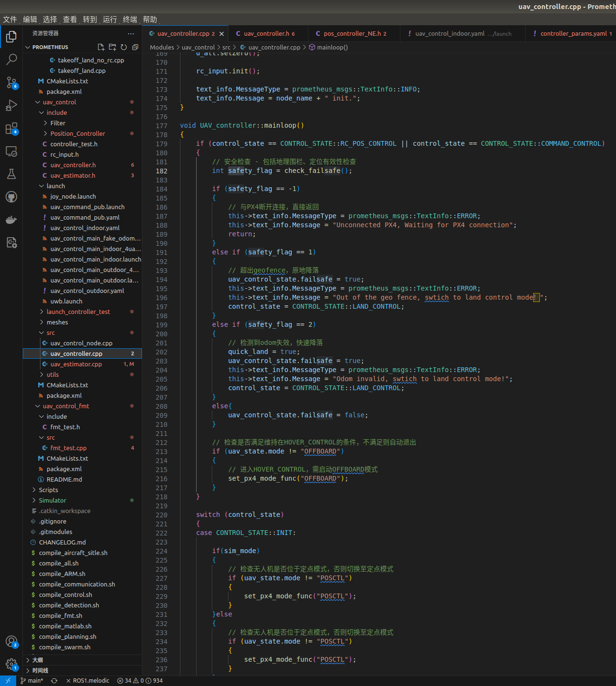Click fold arrow area at line 177
The height and width of the screenshot is (686, 616).
173,126
